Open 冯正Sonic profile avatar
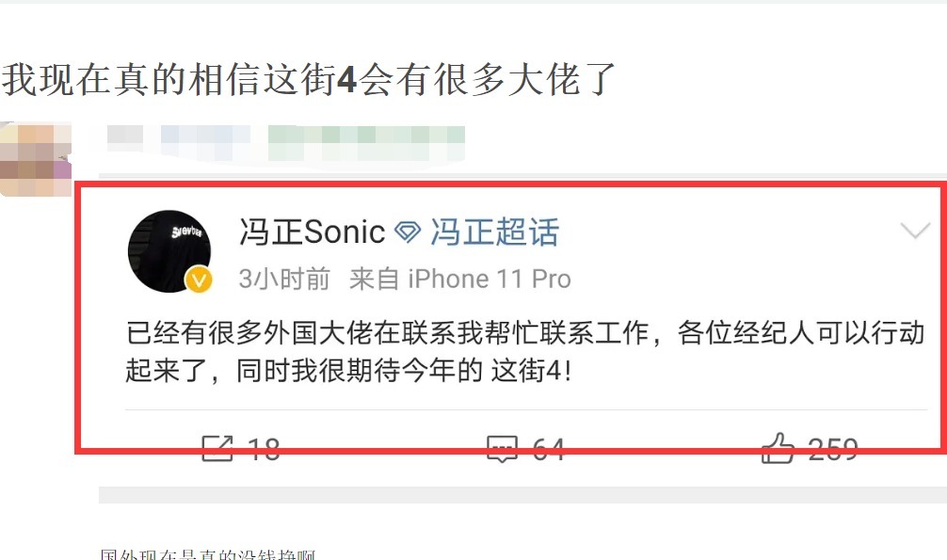 pos(169,251)
